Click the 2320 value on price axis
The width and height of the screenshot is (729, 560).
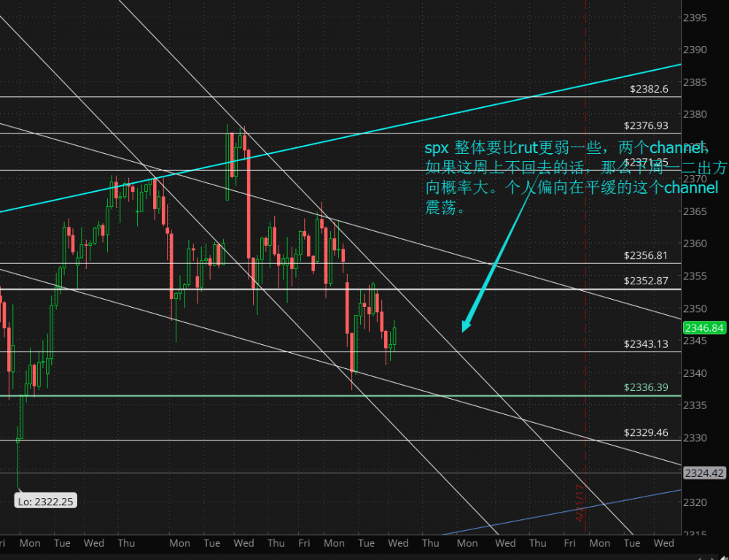[x=695, y=502]
